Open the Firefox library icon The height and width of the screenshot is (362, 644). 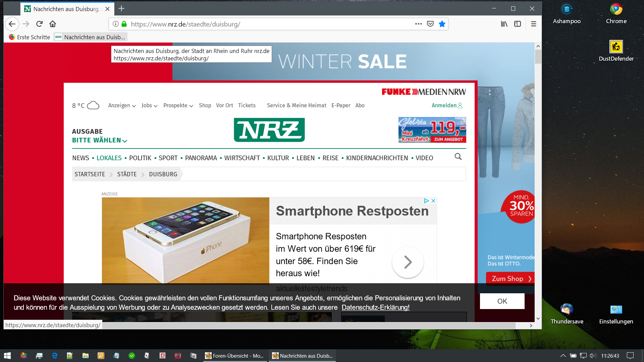pyautogui.click(x=504, y=24)
